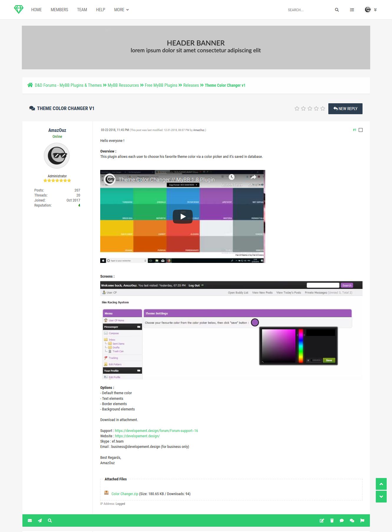Viewport: 392px width, 532px height.
Task: Click user avatar in top bar
Action: 368,10
